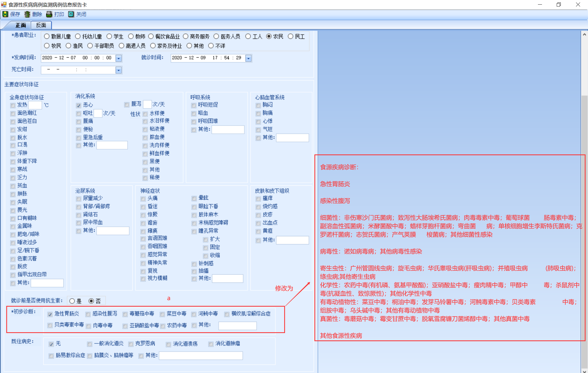The width and height of the screenshot is (588, 373).
Task: Click the Print (打印) printer icon
Action: pos(49,14)
